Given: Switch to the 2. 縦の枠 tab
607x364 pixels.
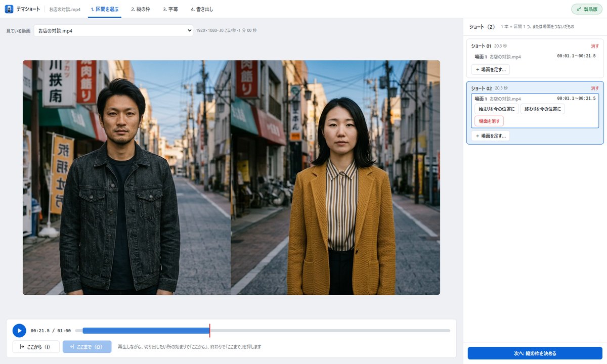Looking at the screenshot, I should [x=142, y=9].
